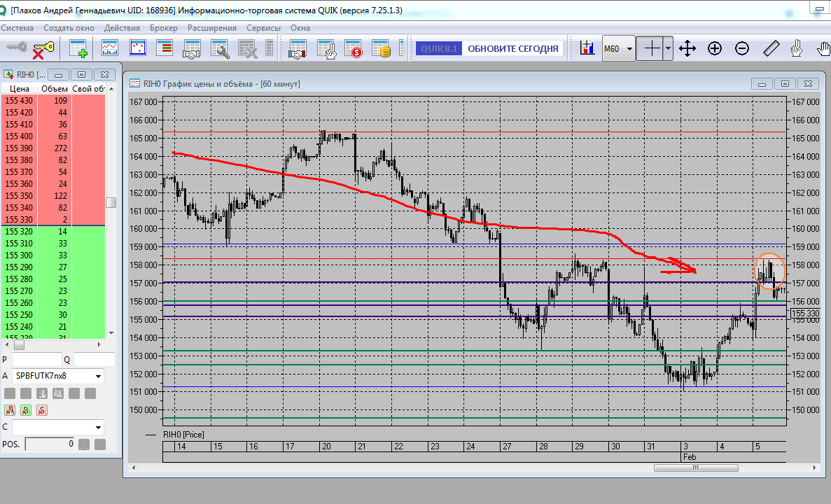Viewport: 831px width, 504px height.
Task: Toggle the crosshair cursor mode
Action: click(651, 48)
